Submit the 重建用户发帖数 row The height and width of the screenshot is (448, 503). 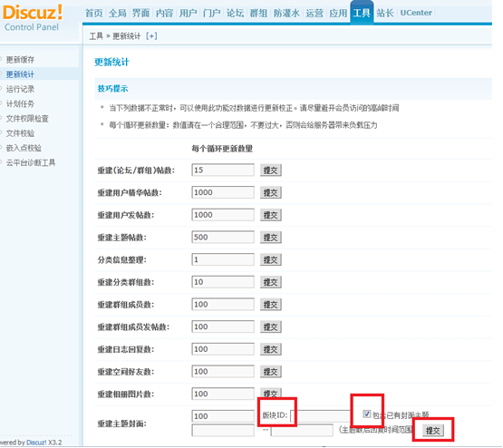[x=270, y=215]
